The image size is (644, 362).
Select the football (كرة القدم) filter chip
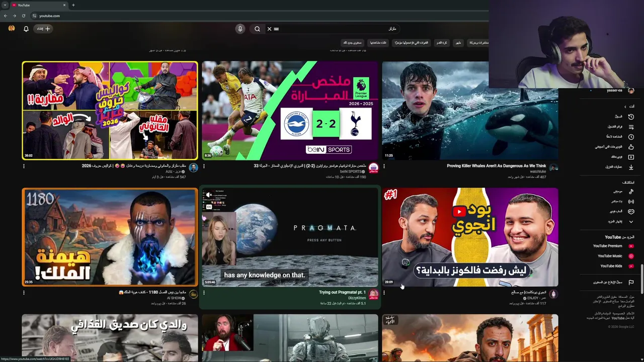click(x=442, y=43)
